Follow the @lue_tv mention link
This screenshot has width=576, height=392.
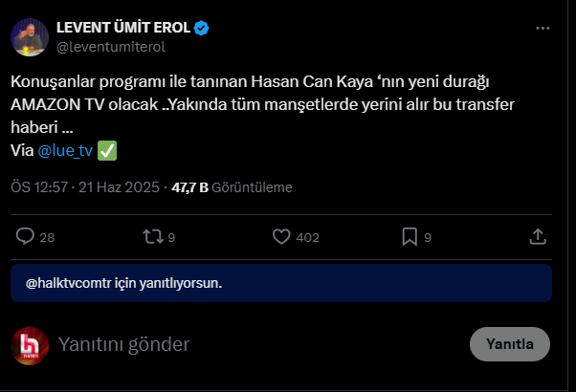[x=65, y=150]
